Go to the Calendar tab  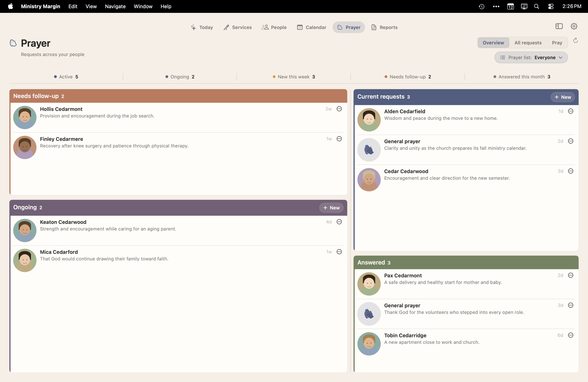(x=312, y=27)
